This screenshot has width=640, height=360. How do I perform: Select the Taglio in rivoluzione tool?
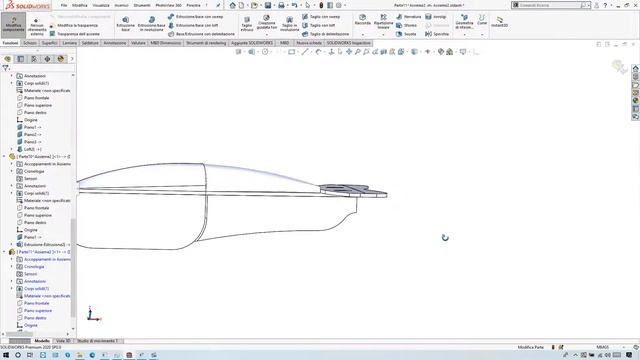click(x=289, y=24)
